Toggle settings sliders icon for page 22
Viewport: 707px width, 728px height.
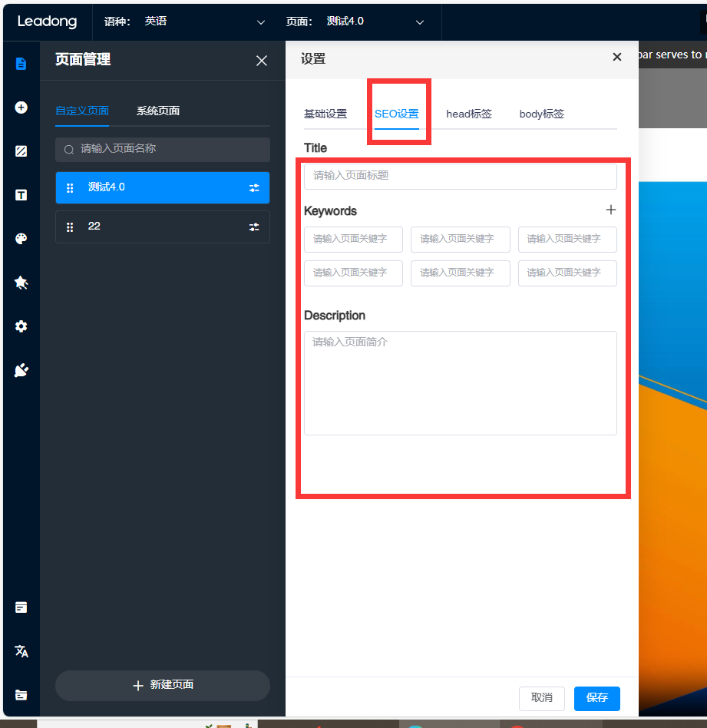coord(254,227)
